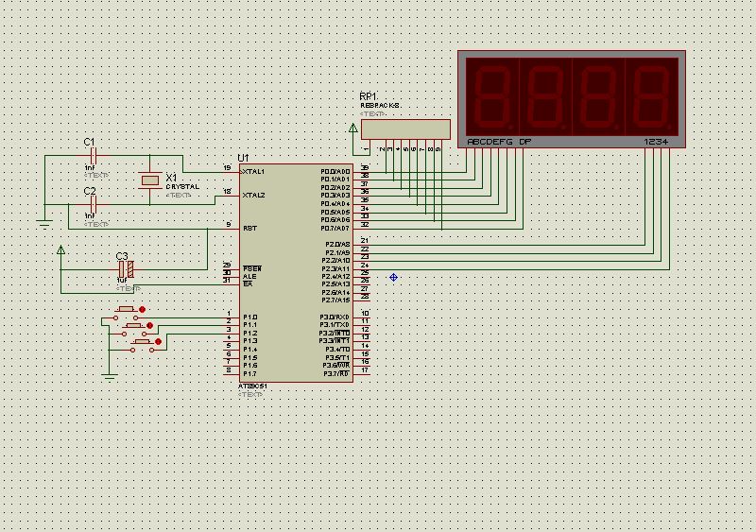The height and width of the screenshot is (532, 756).
Task: Click the push button wired to P1.2
Action: pyautogui.click(x=143, y=345)
